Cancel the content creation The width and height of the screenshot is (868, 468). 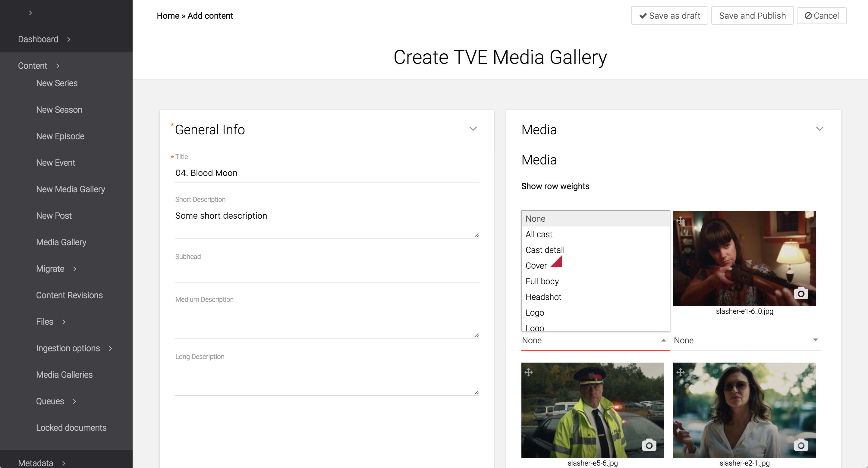click(x=821, y=15)
